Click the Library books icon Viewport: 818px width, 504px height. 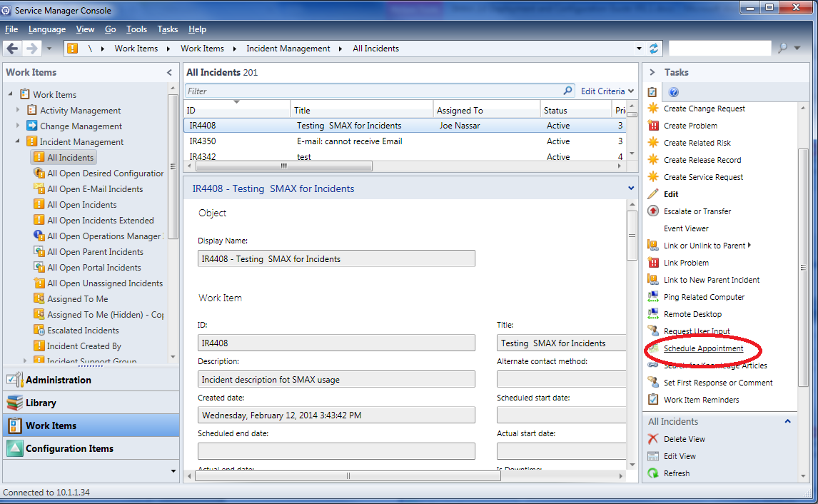point(14,403)
